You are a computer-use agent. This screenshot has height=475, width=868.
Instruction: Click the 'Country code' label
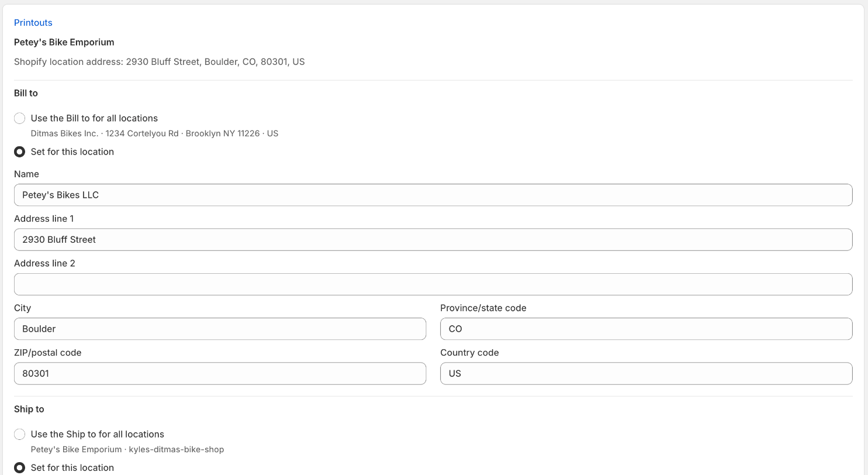pyautogui.click(x=469, y=353)
